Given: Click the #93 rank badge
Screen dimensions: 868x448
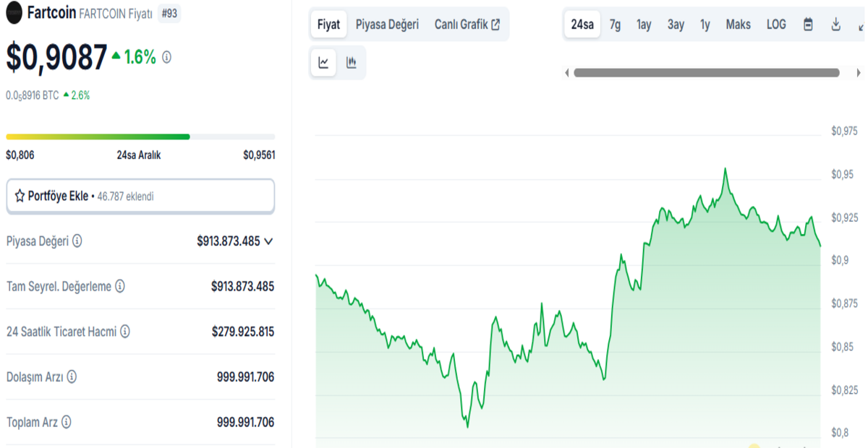Looking at the screenshot, I should [169, 12].
